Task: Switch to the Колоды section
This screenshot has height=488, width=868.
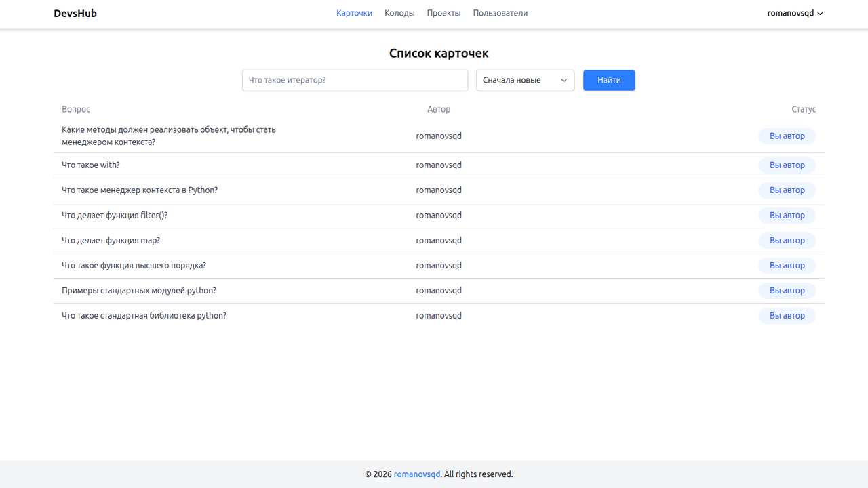Action: pos(399,13)
